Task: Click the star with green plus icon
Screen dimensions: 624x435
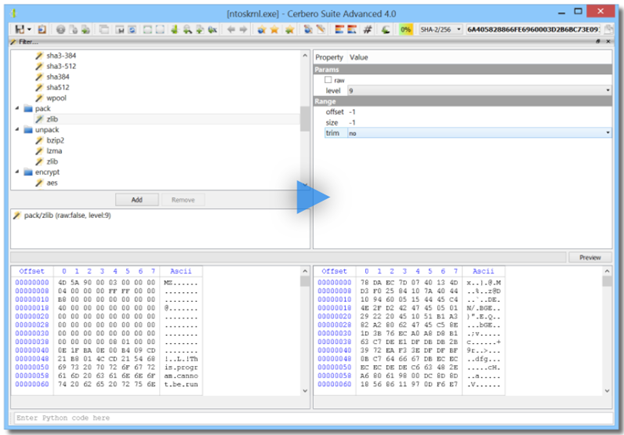Action: (290, 29)
